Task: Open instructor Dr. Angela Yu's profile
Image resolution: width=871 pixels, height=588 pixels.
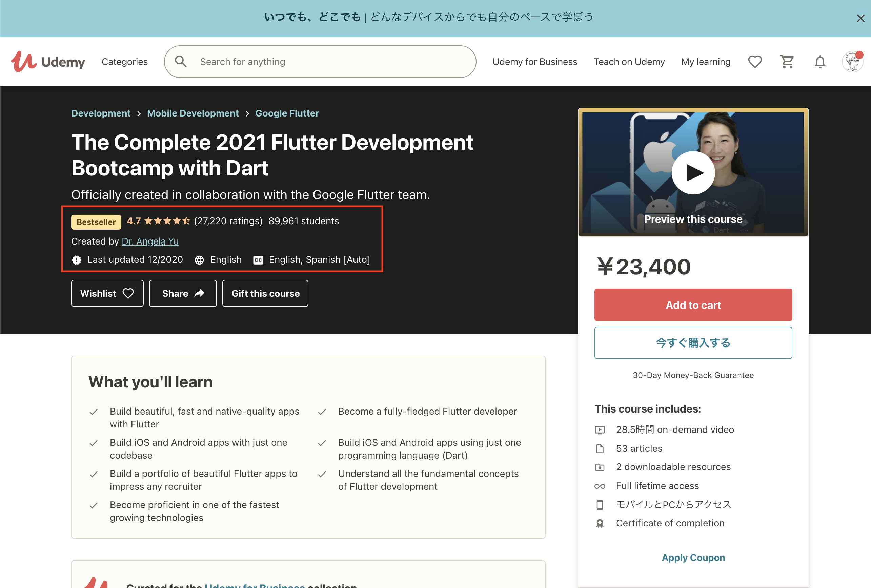Action: click(x=150, y=241)
